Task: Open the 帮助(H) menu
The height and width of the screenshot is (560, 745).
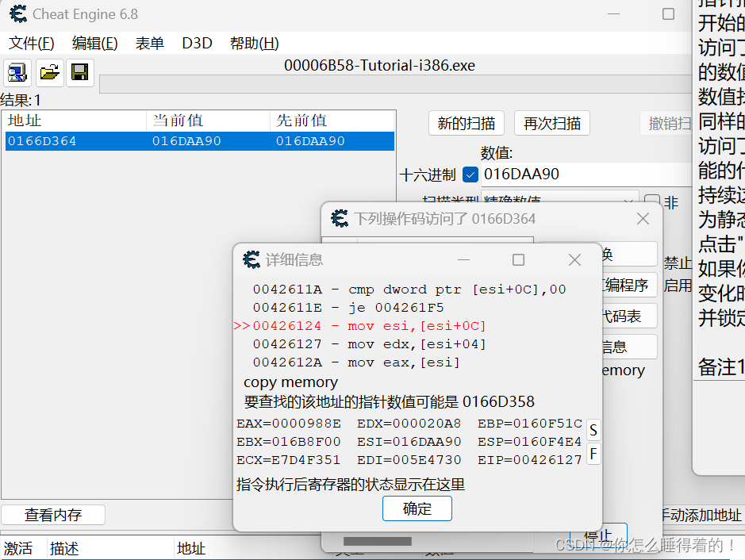Action: click(x=254, y=43)
